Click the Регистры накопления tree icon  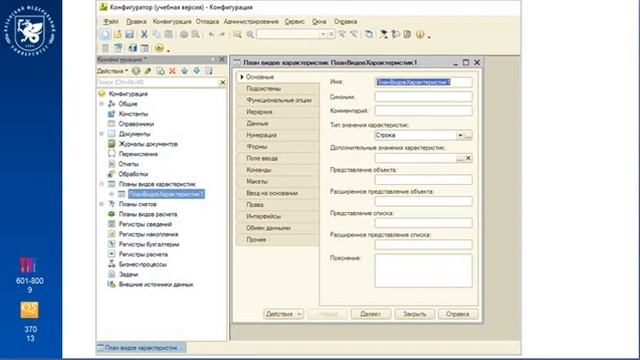pyautogui.click(x=111, y=234)
